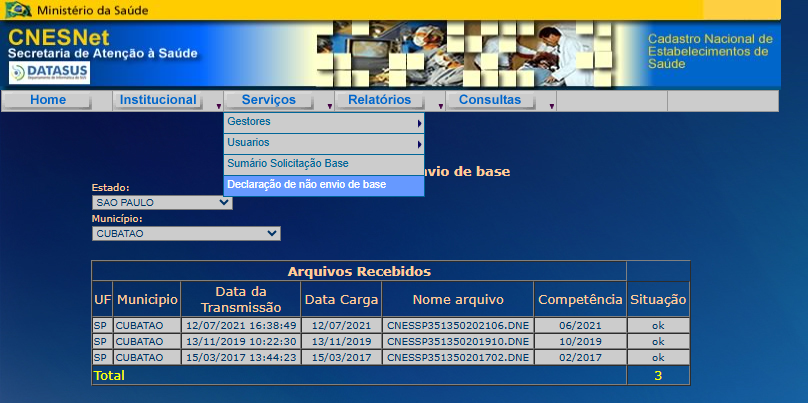Click the Brazil flag icon

pyautogui.click(x=18, y=10)
